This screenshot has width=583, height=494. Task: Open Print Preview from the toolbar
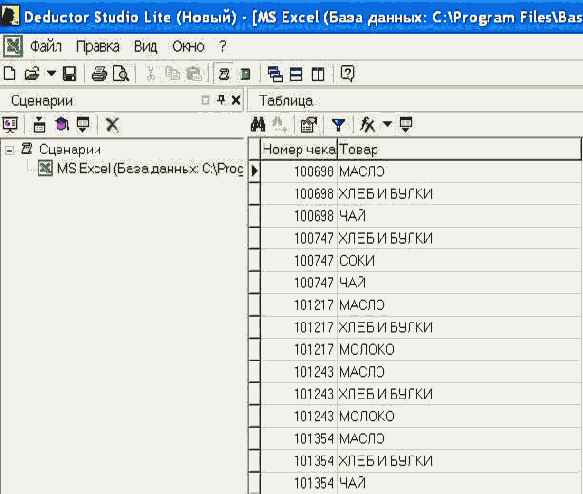point(121,74)
